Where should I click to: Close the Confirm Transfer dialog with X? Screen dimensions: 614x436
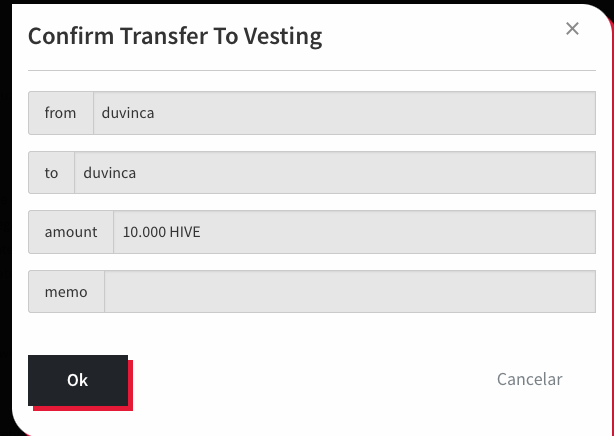(x=572, y=29)
